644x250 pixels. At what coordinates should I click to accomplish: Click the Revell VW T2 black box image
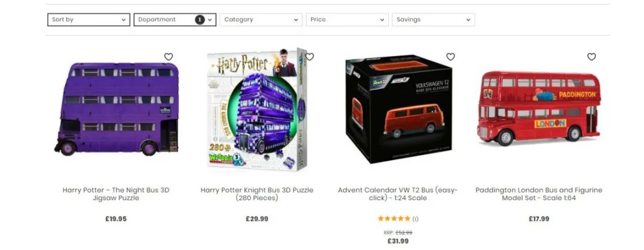[398, 109]
